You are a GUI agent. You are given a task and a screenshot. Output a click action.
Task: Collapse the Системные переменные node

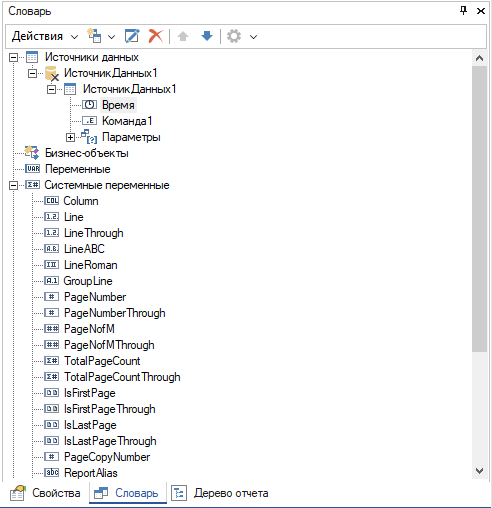tap(13, 185)
